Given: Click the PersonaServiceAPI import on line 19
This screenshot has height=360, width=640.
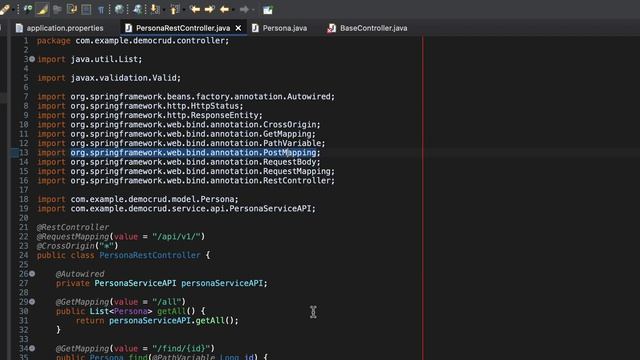Looking at the screenshot, I should point(176,209).
